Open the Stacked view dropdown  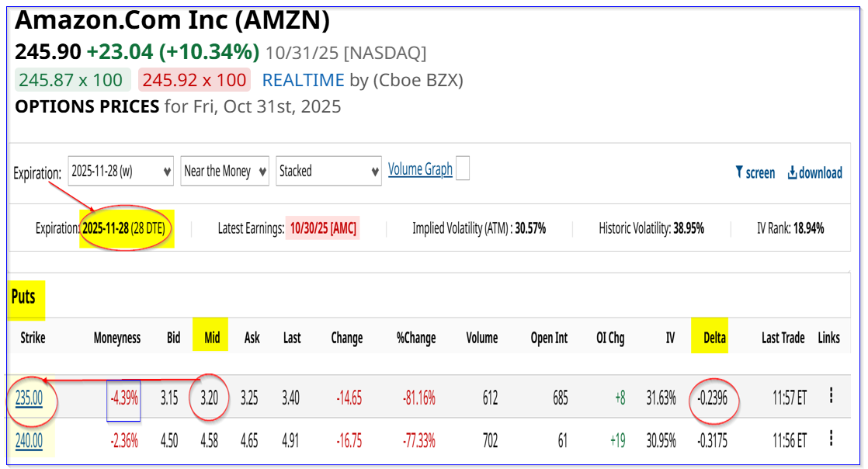pyautogui.click(x=328, y=172)
